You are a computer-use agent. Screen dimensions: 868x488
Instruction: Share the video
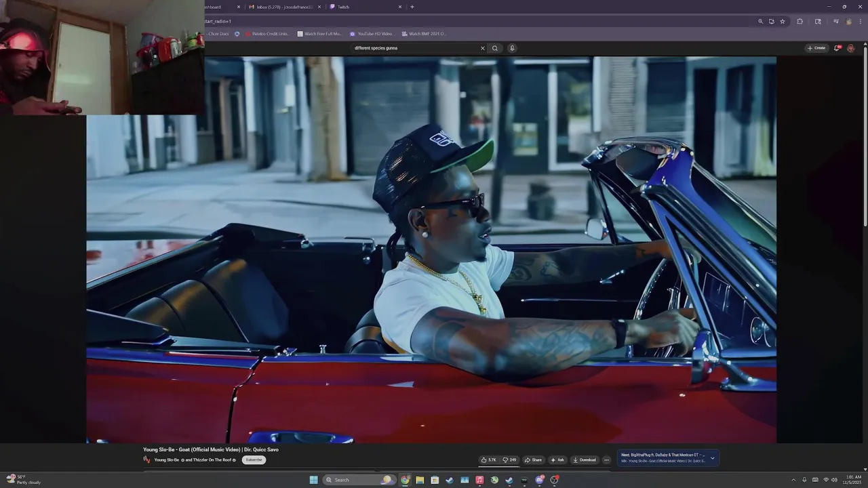coord(533,460)
